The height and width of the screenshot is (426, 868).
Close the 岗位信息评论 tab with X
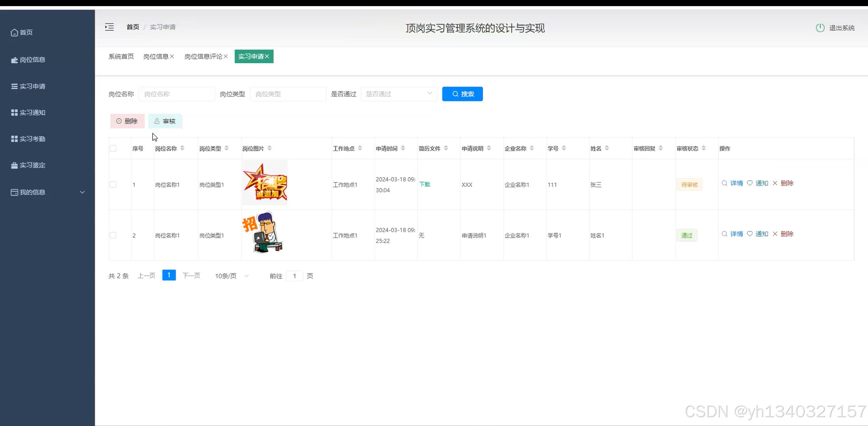coord(226,56)
